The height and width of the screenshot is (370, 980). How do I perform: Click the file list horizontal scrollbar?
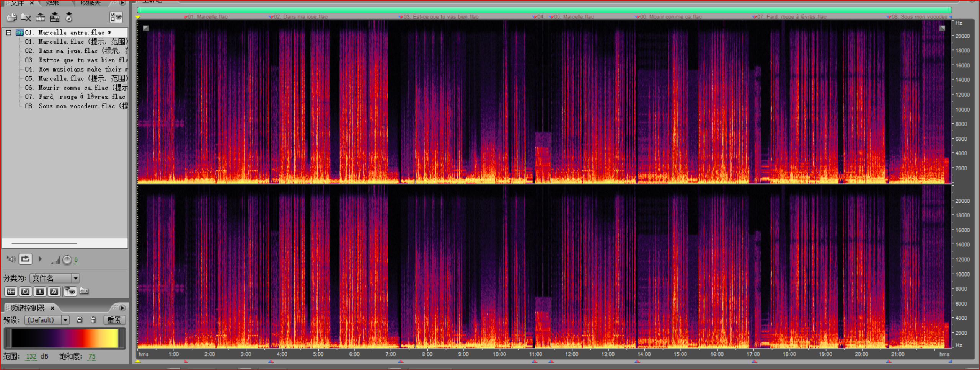44,243
